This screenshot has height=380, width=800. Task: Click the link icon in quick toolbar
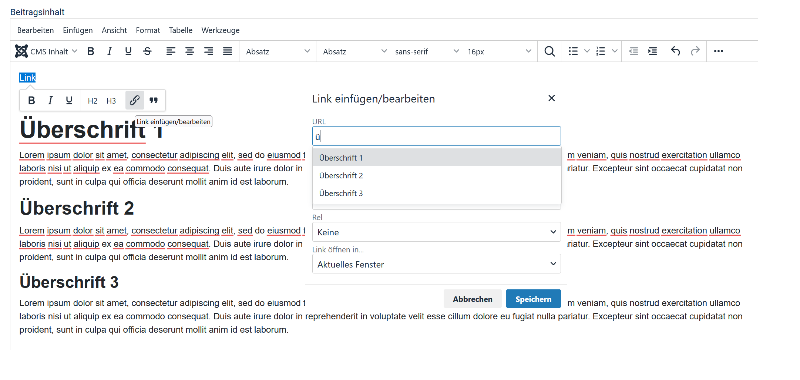pos(134,100)
